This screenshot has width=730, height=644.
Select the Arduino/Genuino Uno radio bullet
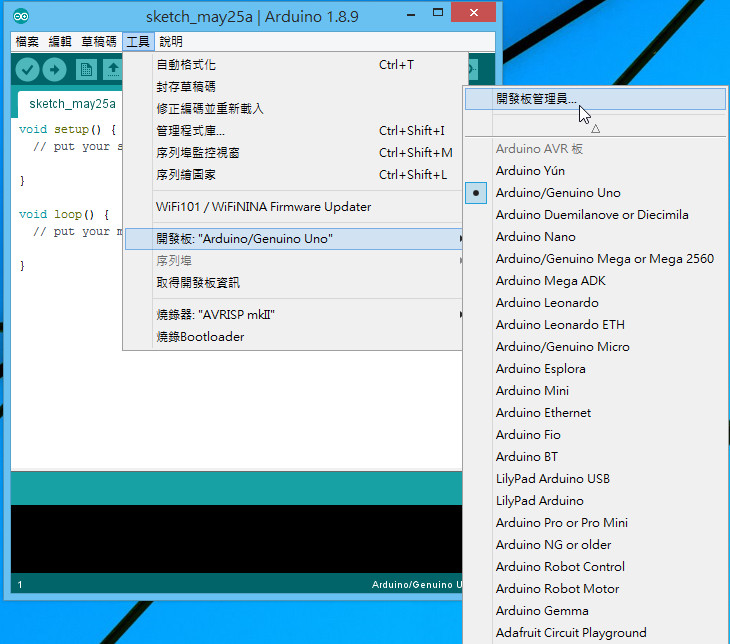click(x=476, y=193)
